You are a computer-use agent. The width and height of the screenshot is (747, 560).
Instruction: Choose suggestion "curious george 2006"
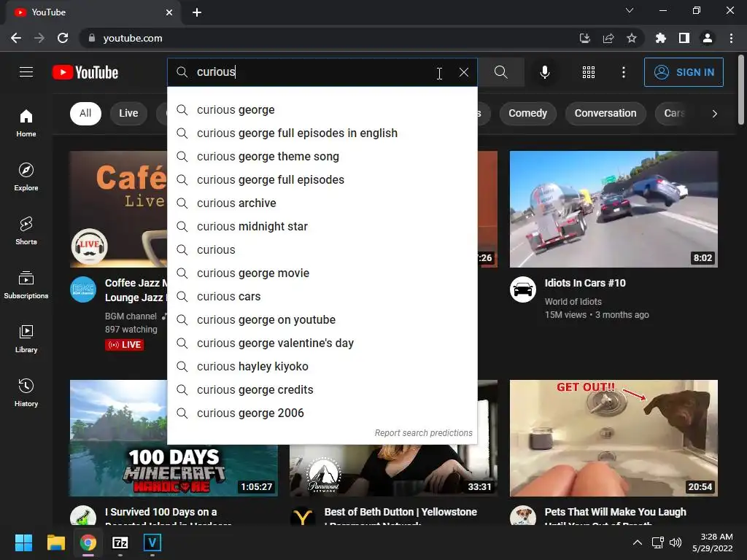pyautogui.click(x=322, y=413)
